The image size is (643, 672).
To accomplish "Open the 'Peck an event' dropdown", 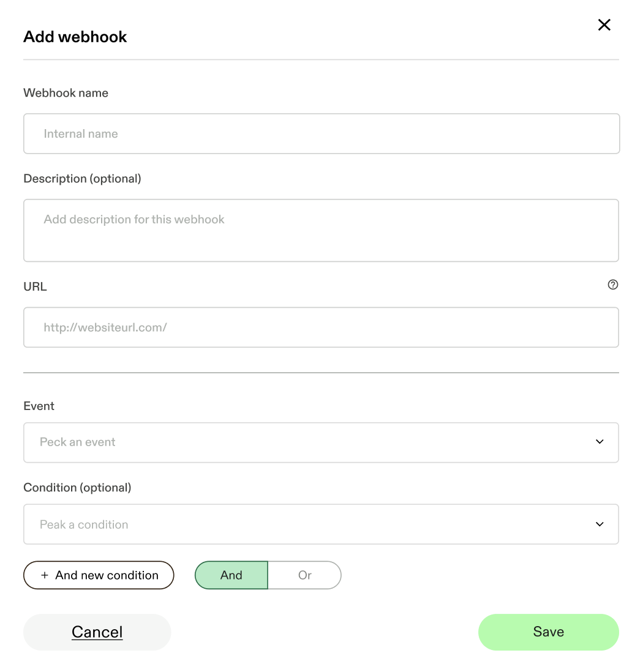I will [x=321, y=442].
